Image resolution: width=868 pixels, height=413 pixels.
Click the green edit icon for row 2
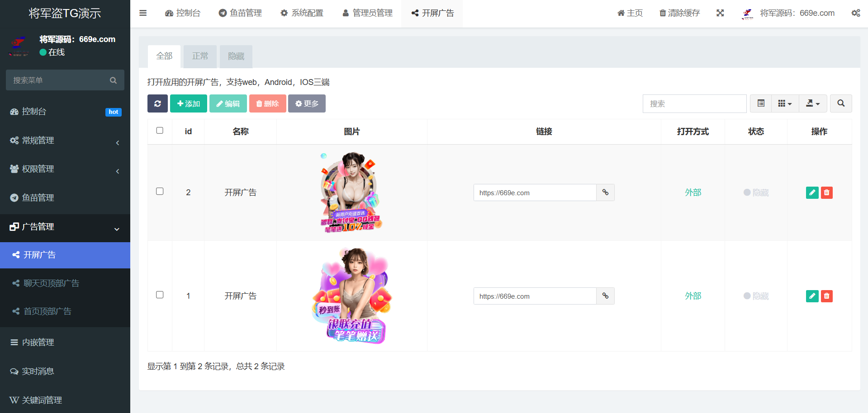click(812, 192)
